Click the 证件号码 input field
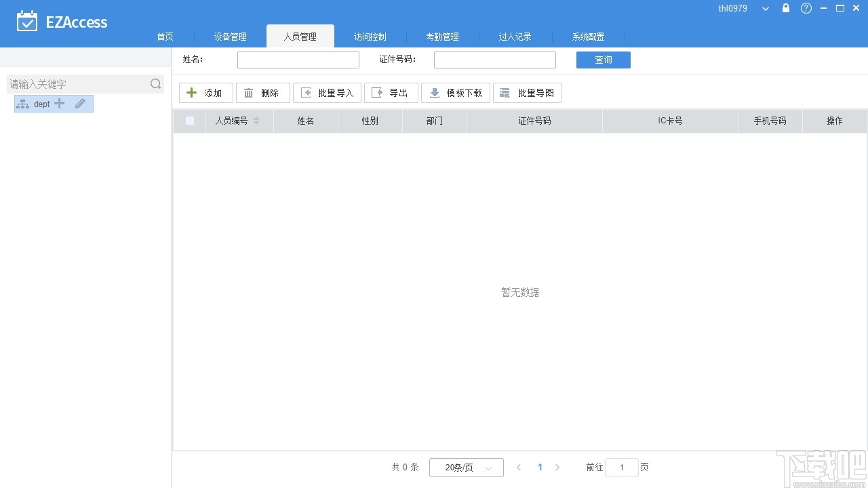The width and height of the screenshot is (868, 488). [x=494, y=60]
